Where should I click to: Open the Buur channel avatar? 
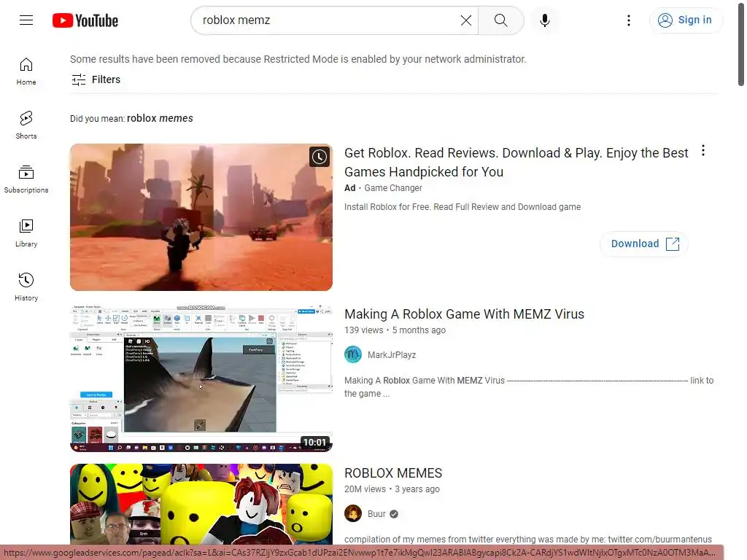[353, 514]
